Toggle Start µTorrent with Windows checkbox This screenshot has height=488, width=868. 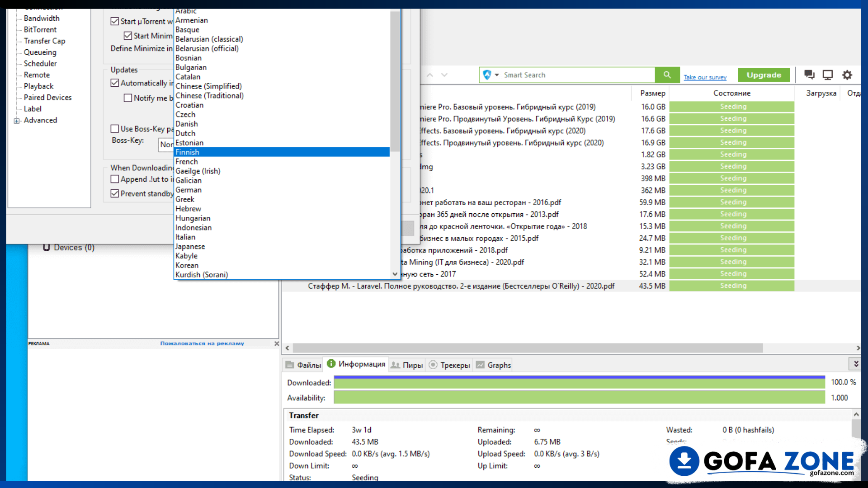point(115,21)
